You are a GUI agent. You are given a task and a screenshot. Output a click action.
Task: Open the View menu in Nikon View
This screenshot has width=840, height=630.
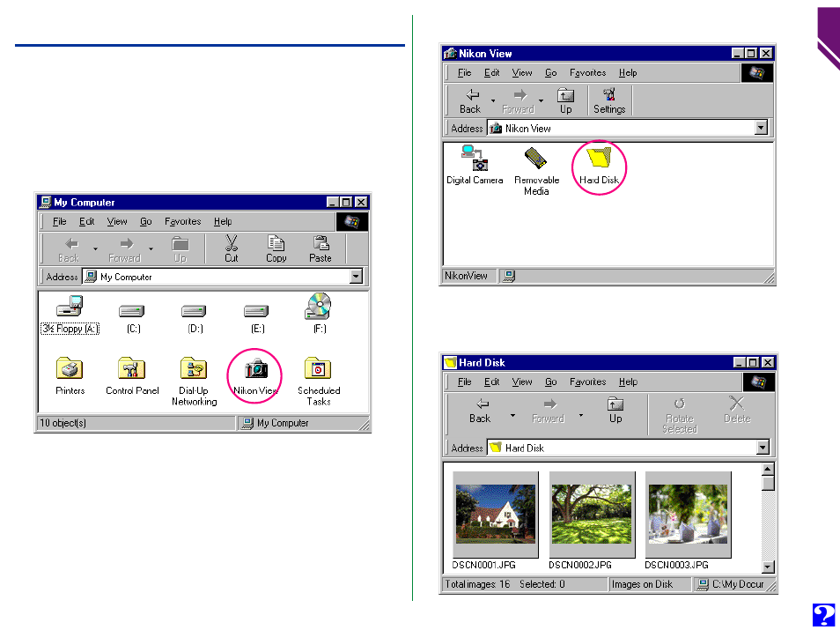(x=522, y=73)
